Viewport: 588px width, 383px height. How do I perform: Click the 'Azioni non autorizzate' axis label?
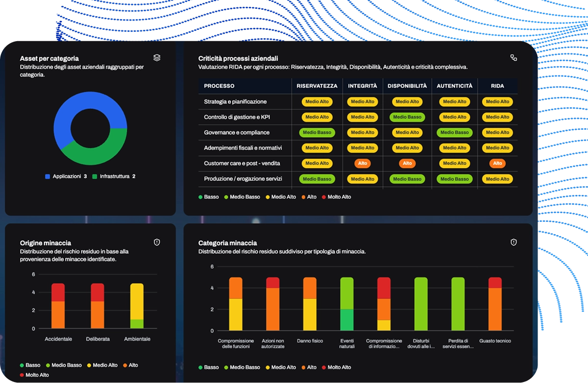273,344
